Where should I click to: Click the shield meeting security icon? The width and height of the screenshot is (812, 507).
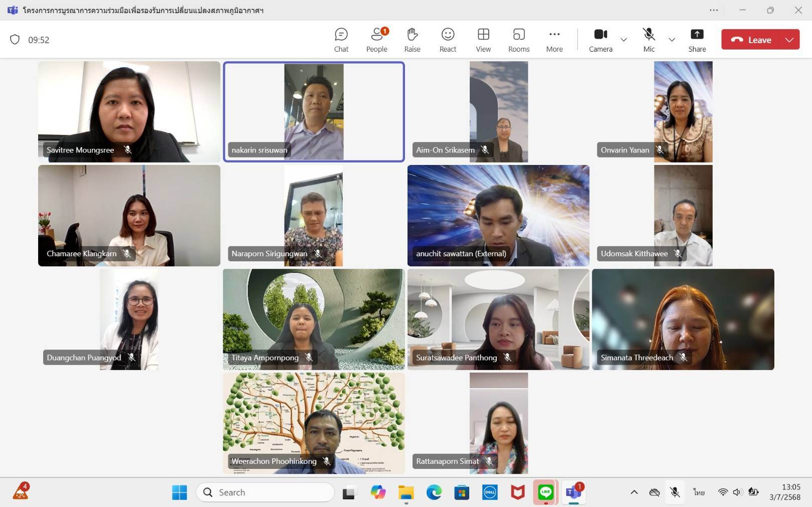coord(15,40)
